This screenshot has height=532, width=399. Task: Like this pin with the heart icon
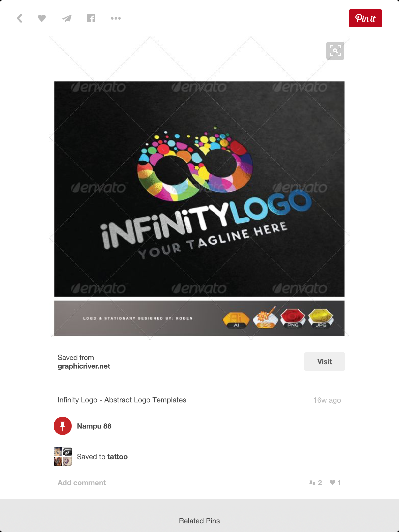pyautogui.click(x=42, y=18)
